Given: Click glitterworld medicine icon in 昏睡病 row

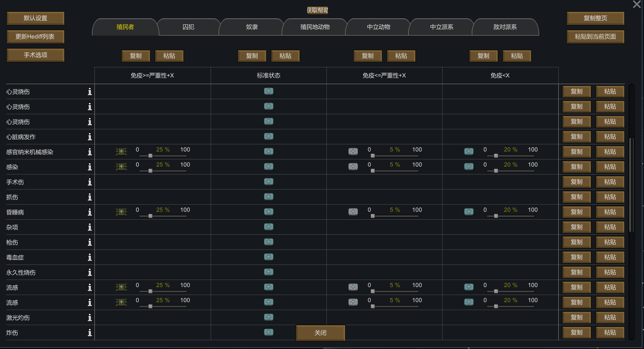Looking at the screenshot, I should tap(121, 212).
